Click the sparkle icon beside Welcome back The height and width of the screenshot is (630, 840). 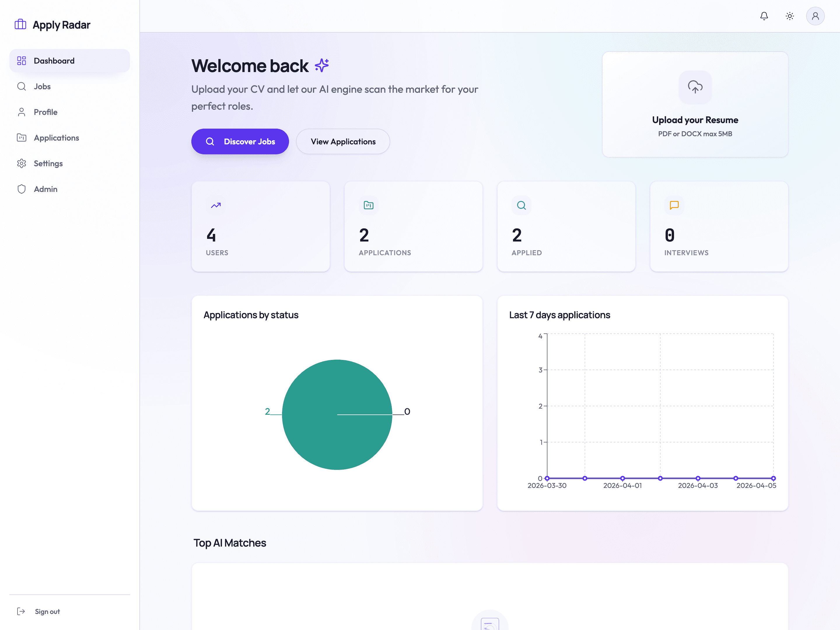tap(322, 65)
